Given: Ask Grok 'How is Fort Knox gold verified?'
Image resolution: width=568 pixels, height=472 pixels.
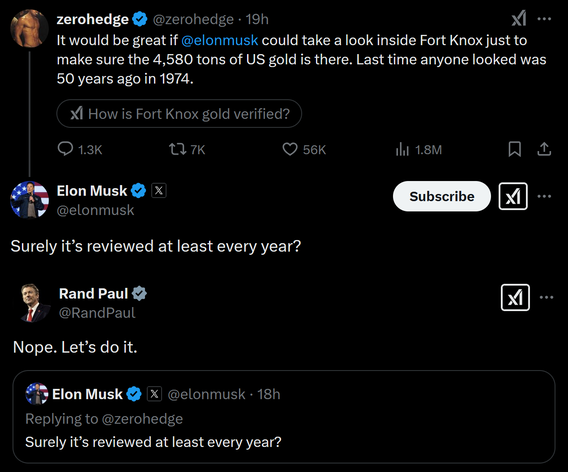Looking at the screenshot, I should coord(179,114).
